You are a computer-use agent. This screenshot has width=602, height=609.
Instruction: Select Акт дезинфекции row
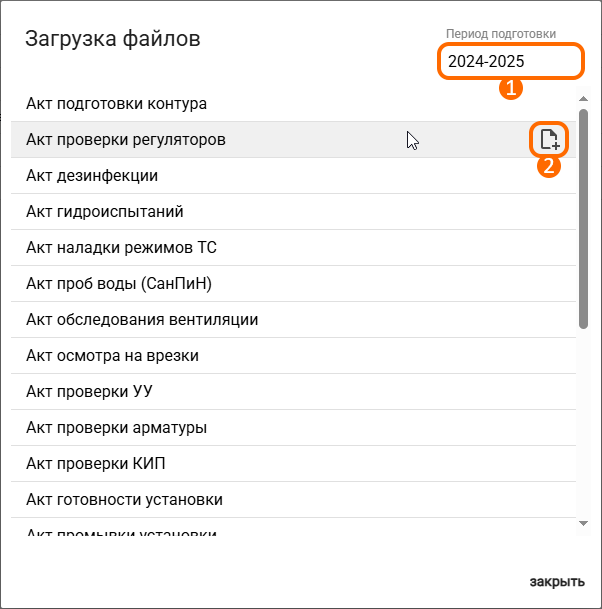[x=293, y=176]
